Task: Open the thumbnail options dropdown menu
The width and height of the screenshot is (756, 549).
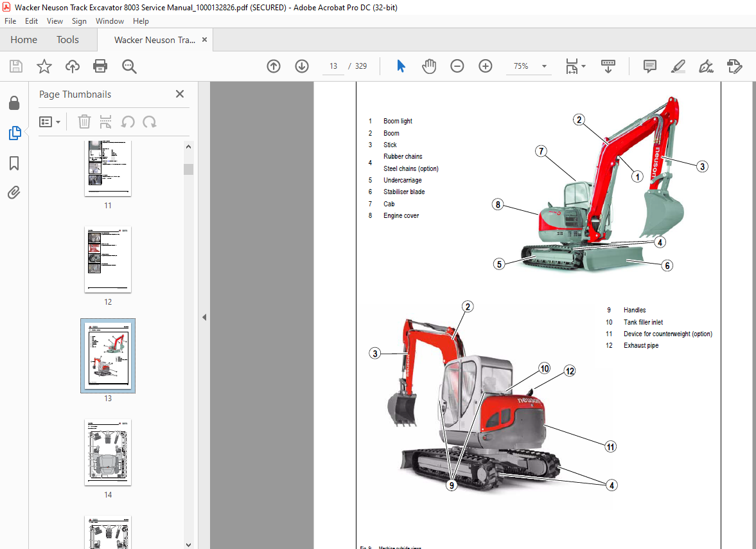Action: click(49, 122)
